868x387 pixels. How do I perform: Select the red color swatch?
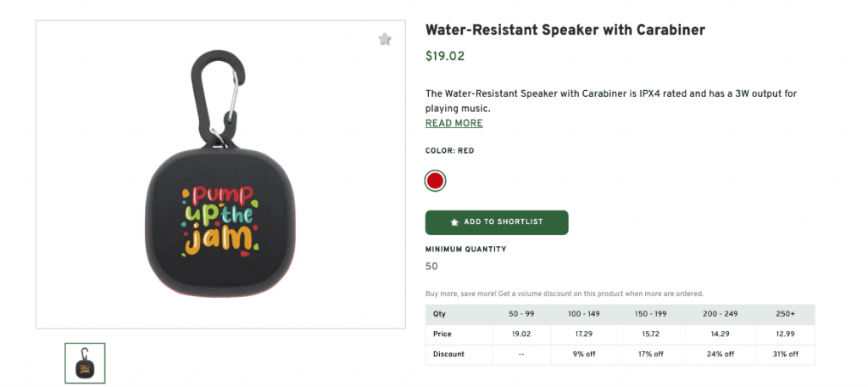436,180
